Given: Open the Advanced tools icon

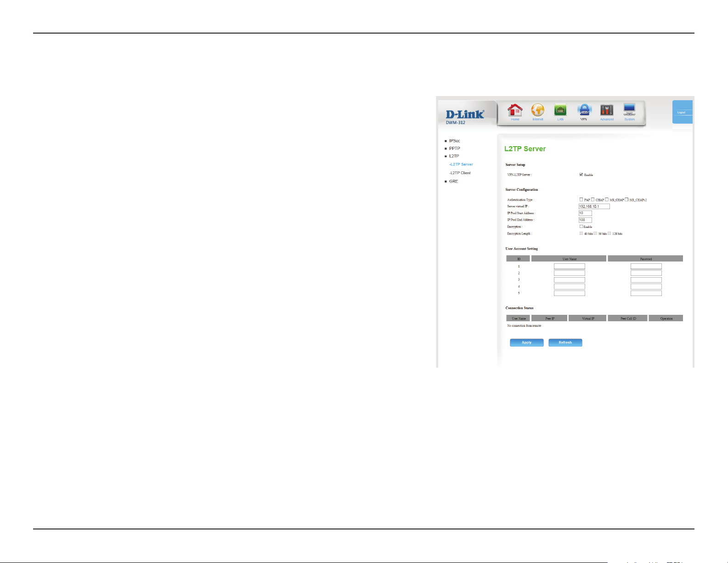Looking at the screenshot, I should tap(607, 111).
